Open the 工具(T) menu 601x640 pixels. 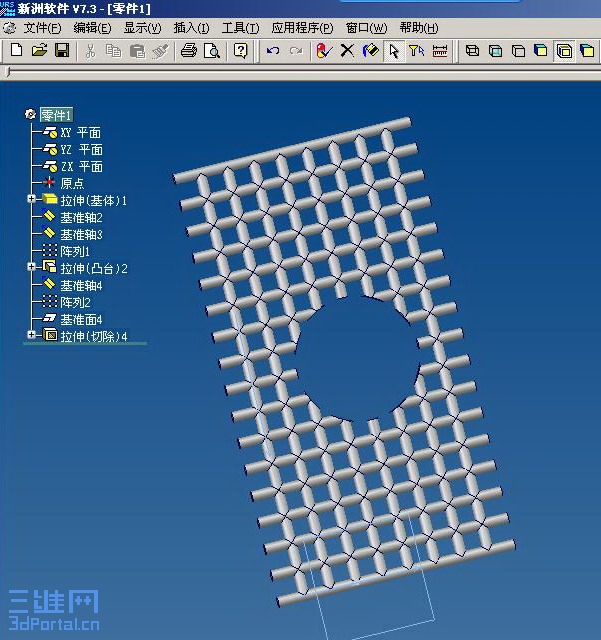point(240,28)
